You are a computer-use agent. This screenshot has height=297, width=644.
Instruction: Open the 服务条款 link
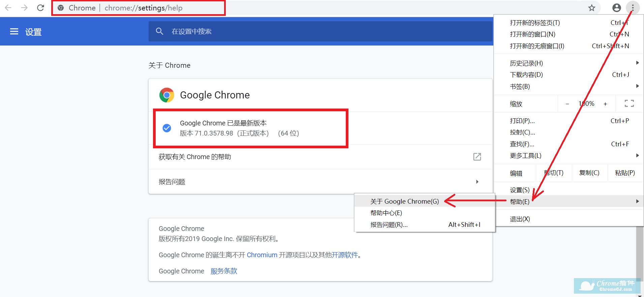(224, 271)
